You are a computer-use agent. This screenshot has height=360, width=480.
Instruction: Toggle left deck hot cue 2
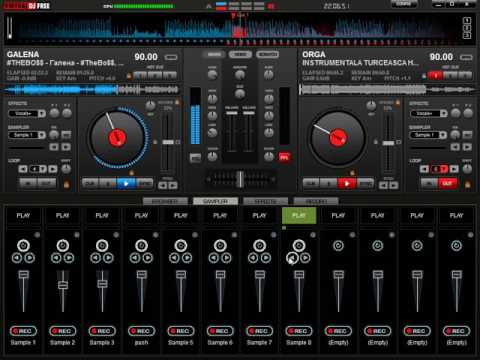tap(155, 76)
